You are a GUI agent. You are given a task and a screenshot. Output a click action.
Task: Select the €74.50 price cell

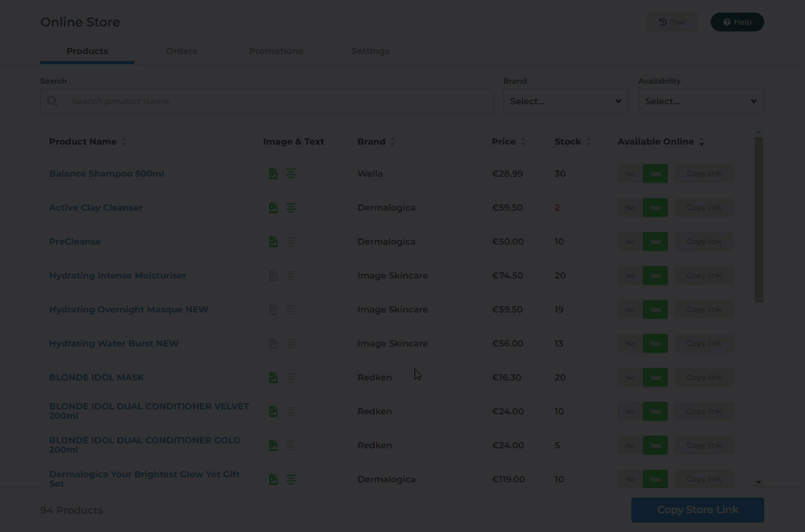508,275
